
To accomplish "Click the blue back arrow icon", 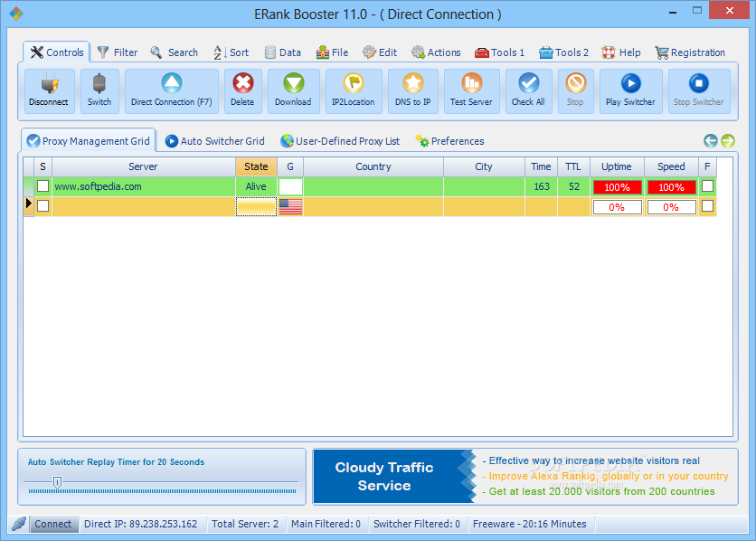I will pos(711,141).
